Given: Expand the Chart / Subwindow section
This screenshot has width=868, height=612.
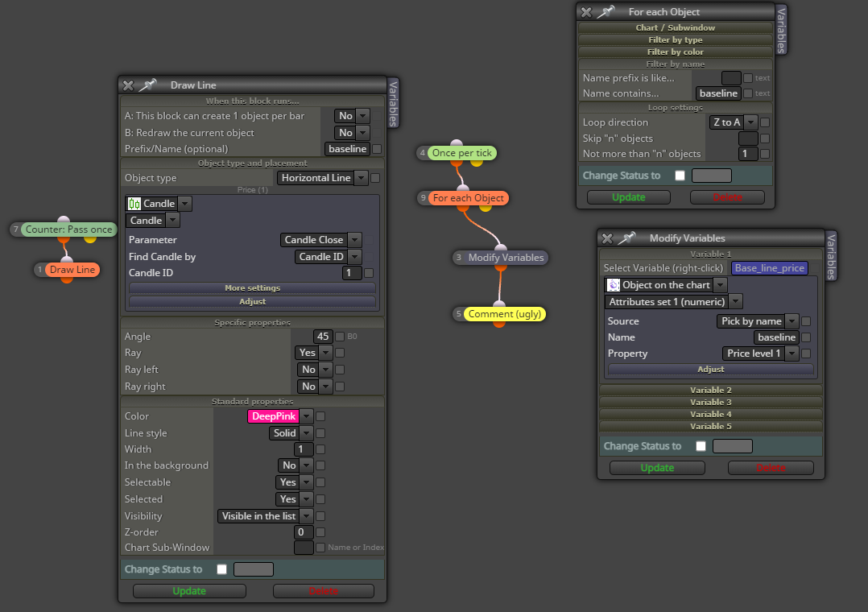Looking at the screenshot, I should 676,27.
